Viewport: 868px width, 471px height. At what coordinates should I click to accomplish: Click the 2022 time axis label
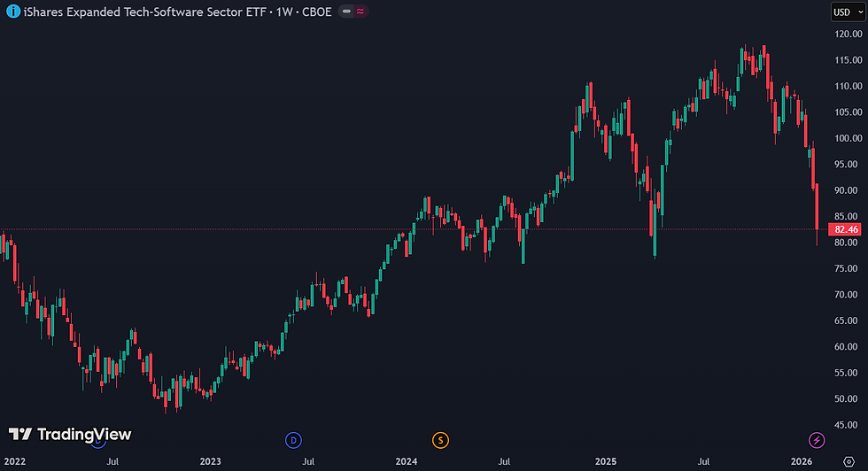[14, 461]
